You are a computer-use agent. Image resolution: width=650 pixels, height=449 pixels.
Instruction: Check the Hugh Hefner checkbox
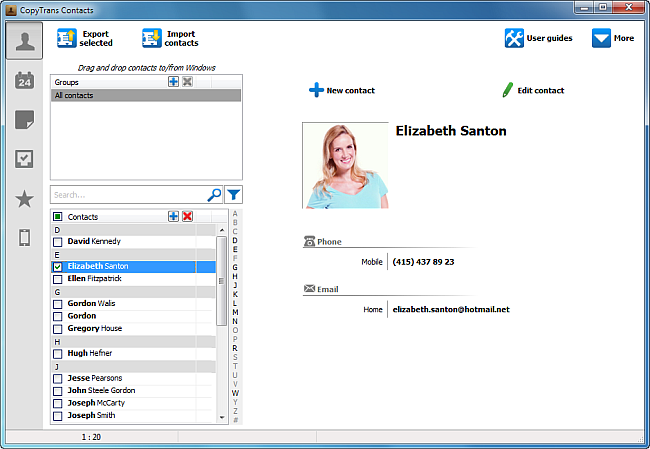coord(58,354)
